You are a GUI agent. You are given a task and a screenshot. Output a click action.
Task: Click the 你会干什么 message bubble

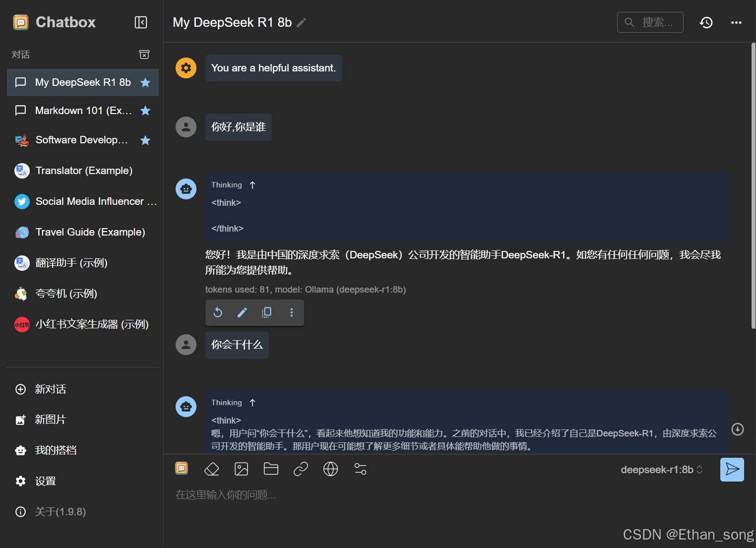(x=237, y=345)
